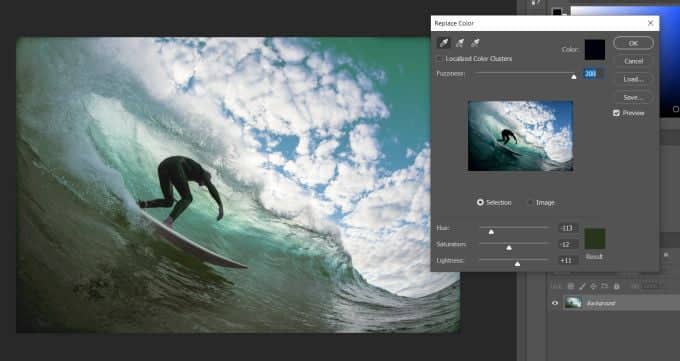Click the Lightness value field
The height and width of the screenshot is (361, 680).
point(568,260)
